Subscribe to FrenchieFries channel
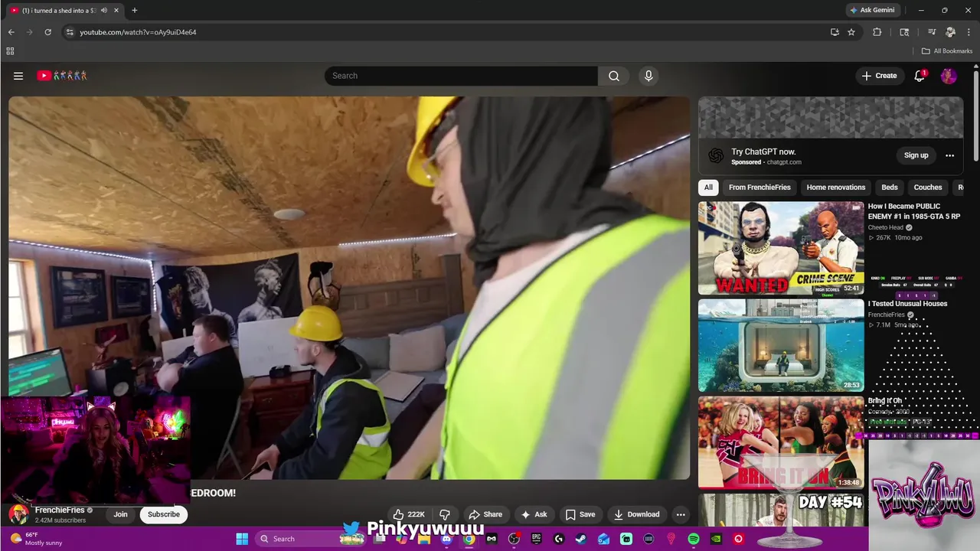This screenshot has height=551, width=980. click(164, 514)
